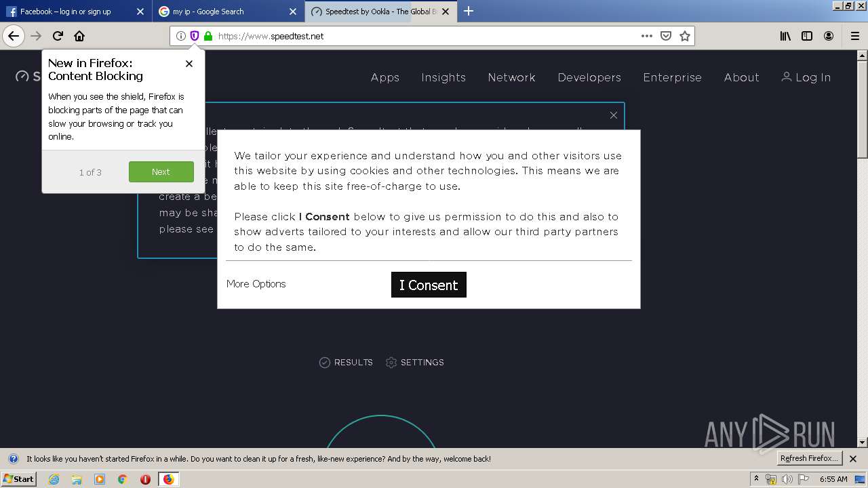Image resolution: width=868 pixels, height=488 pixels.
Task: Close the blue-bordered privacy notice
Action: click(614, 115)
